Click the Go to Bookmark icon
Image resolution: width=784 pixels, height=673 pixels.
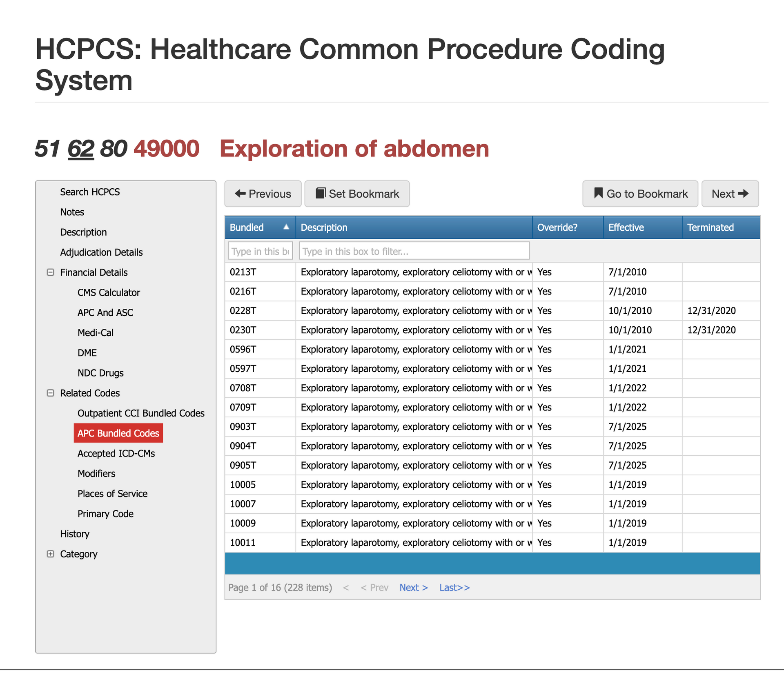tap(598, 194)
